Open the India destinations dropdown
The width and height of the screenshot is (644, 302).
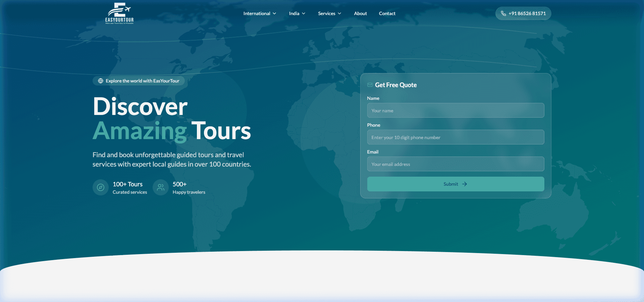pos(297,13)
